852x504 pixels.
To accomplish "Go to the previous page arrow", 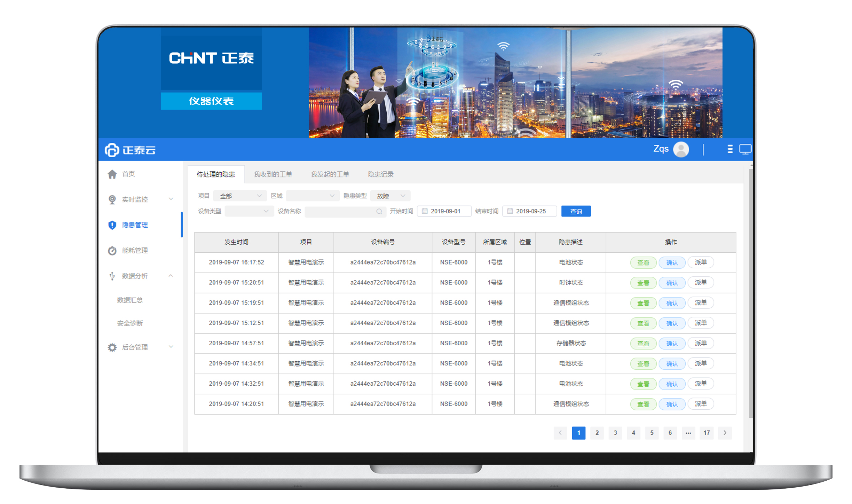I will 560,433.
